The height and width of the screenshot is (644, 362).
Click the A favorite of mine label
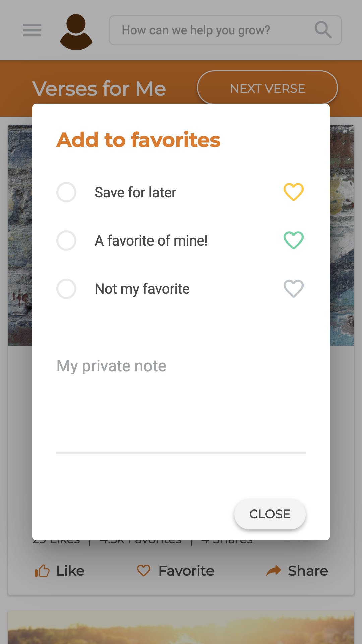(151, 241)
